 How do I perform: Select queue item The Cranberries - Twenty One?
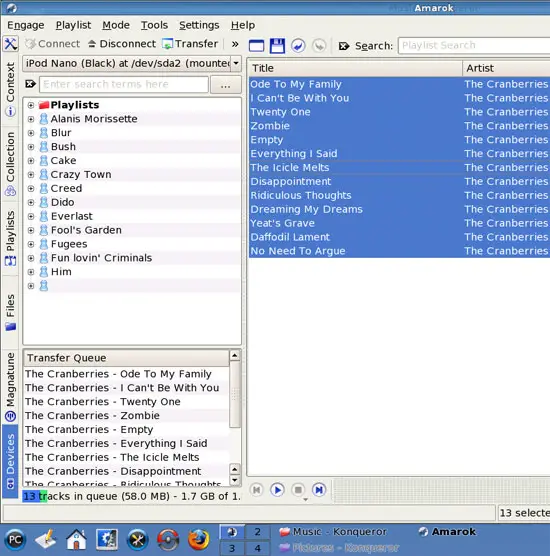126,402
